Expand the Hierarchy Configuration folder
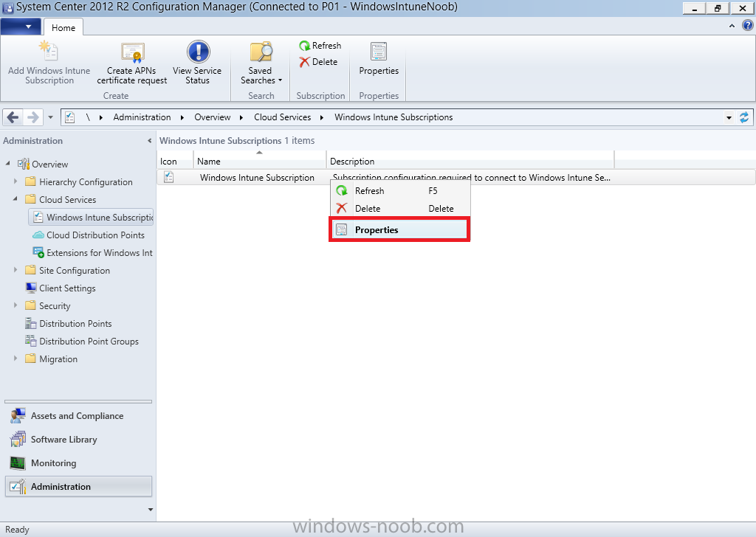The height and width of the screenshot is (537, 756). pos(16,181)
